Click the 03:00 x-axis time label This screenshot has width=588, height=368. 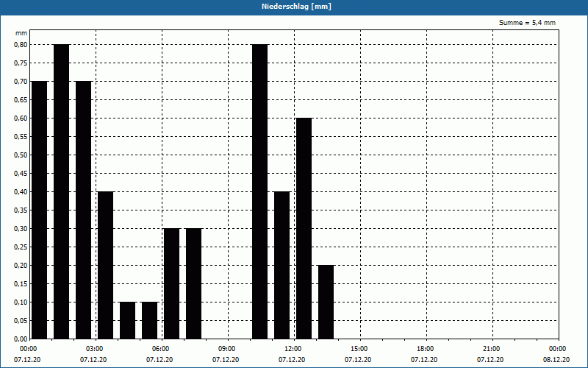(x=94, y=349)
